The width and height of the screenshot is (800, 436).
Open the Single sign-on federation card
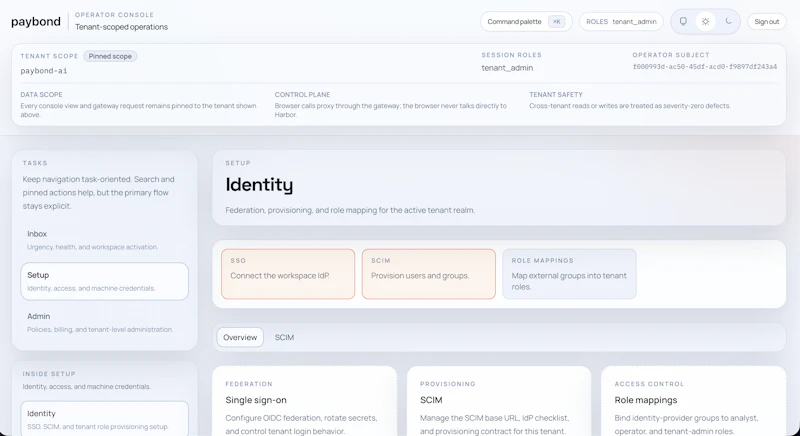point(305,401)
